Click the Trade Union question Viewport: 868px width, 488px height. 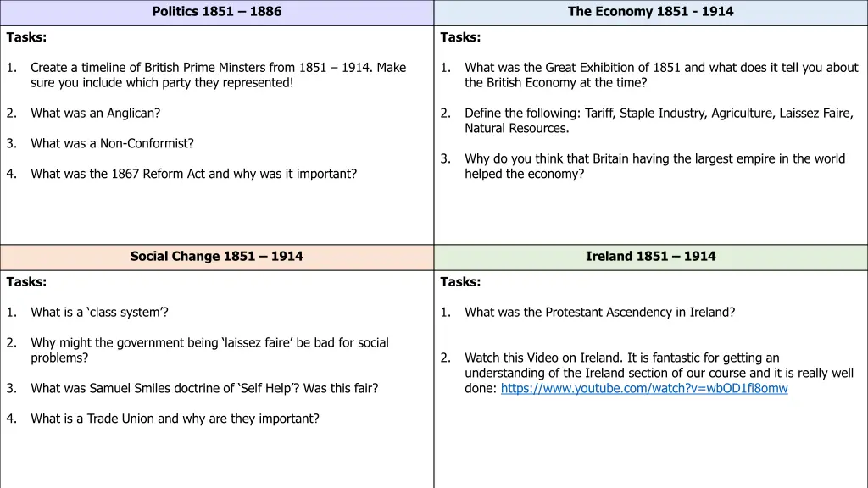coord(175,419)
